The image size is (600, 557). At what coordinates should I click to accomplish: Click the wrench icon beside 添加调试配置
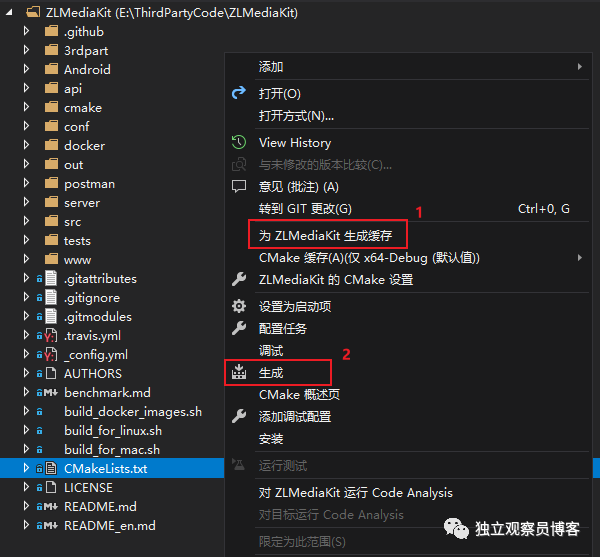[239, 416]
